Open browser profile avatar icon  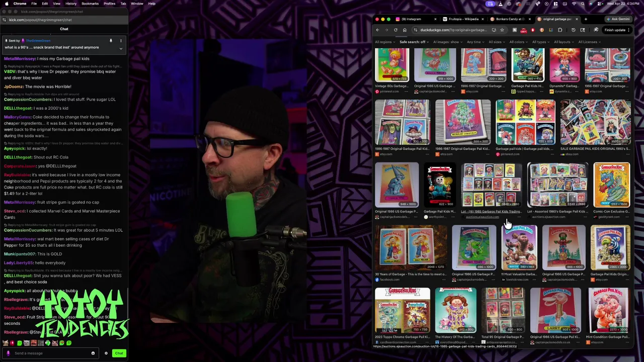(x=596, y=30)
